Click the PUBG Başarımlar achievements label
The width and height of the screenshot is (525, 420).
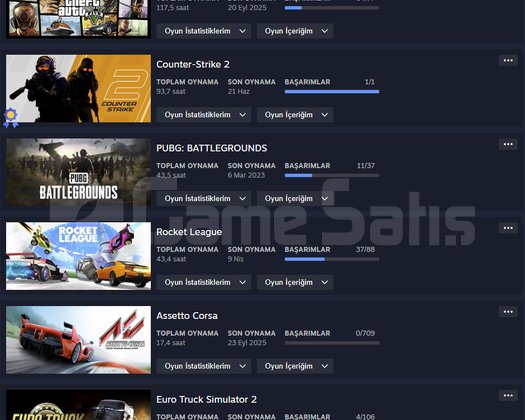click(307, 166)
